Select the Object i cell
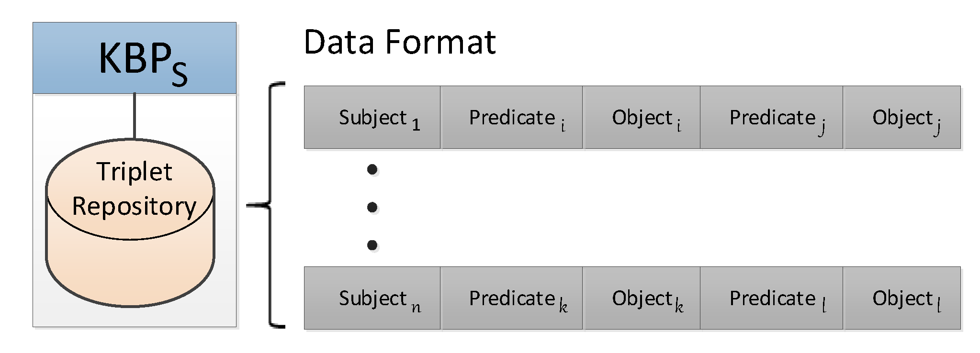Image resolution: width=980 pixels, height=353 pixels. click(642, 118)
